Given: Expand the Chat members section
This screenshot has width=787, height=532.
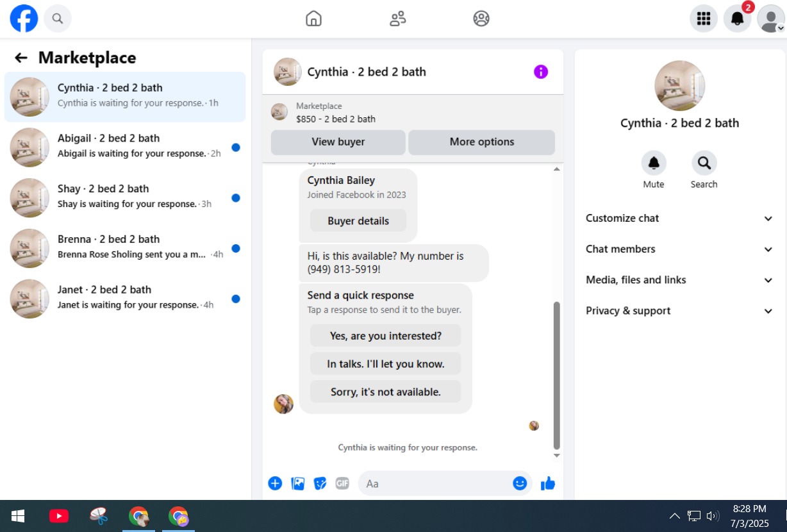Looking at the screenshot, I should [679, 249].
